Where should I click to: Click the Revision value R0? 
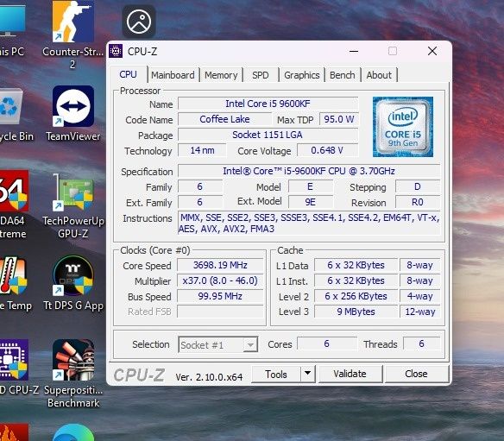coord(418,202)
